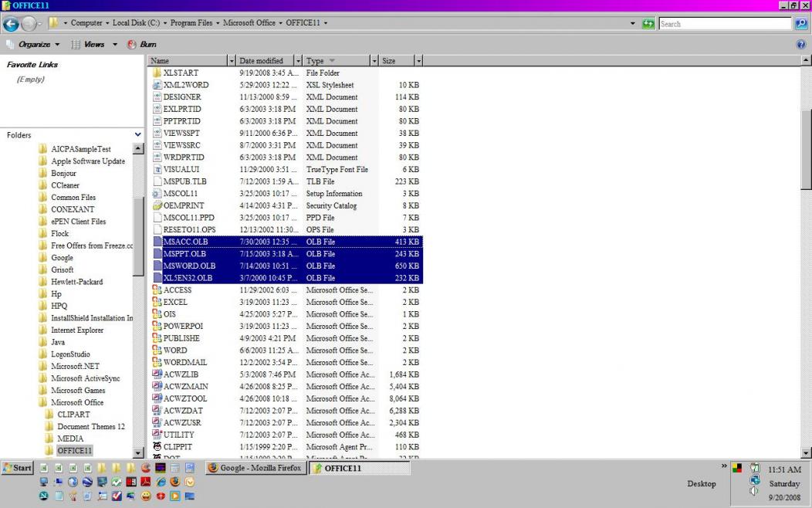Navigate to Local Disk (C:) in the breadcrumb
This screenshot has height=508, width=812.
coord(136,23)
